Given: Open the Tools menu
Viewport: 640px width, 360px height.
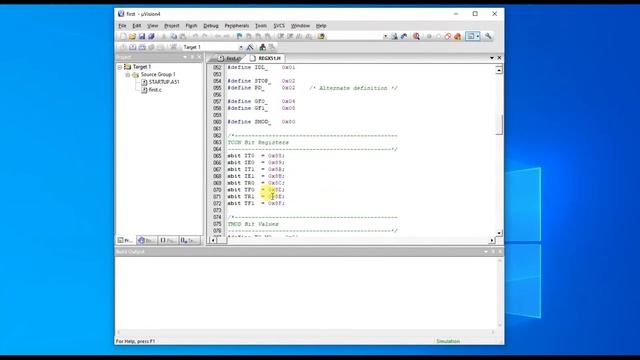Looking at the screenshot, I should pos(261,26).
